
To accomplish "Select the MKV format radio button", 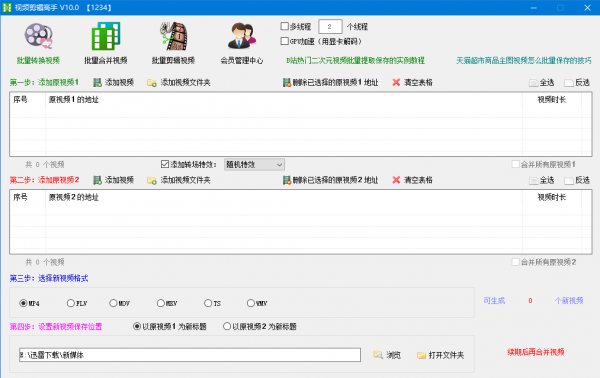I will [160, 303].
